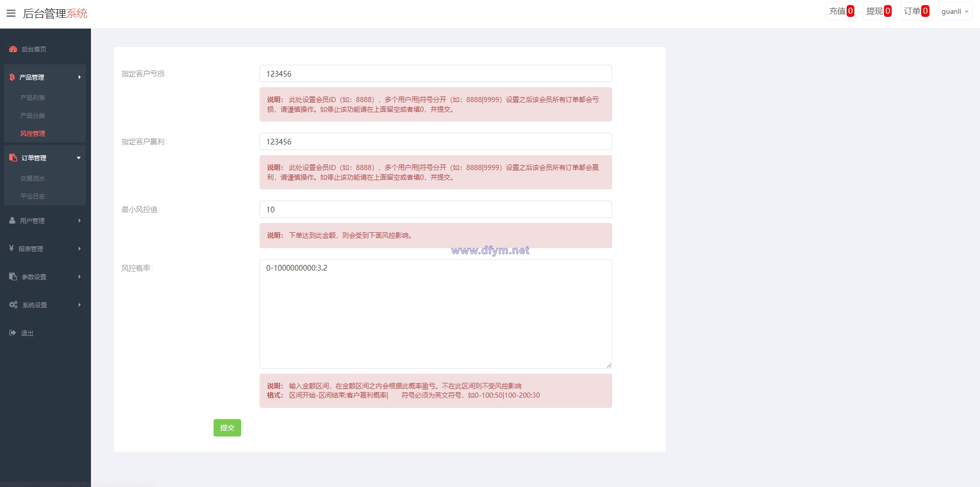Viewport: 980px width, 487px height.
Task: Click the order icon beside 订单管理
Action: (x=13, y=158)
